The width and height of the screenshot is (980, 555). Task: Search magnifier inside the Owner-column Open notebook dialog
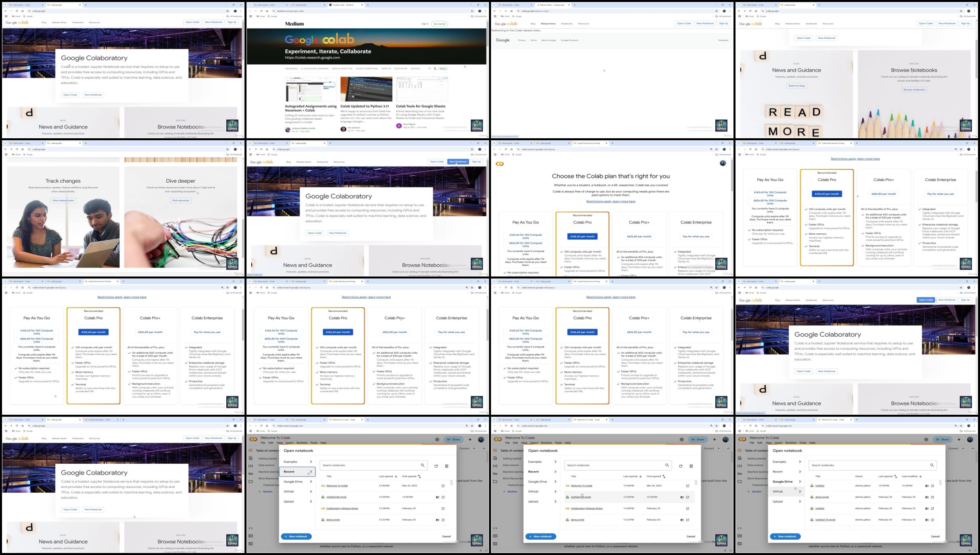click(932, 465)
